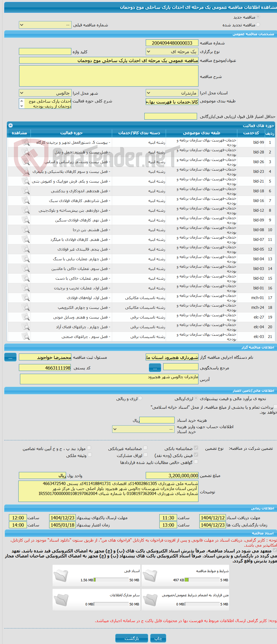This screenshot has height=644, width=277.
Task: Open the شماره مناقصه قبلی dropdown
Action: coord(45,25)
